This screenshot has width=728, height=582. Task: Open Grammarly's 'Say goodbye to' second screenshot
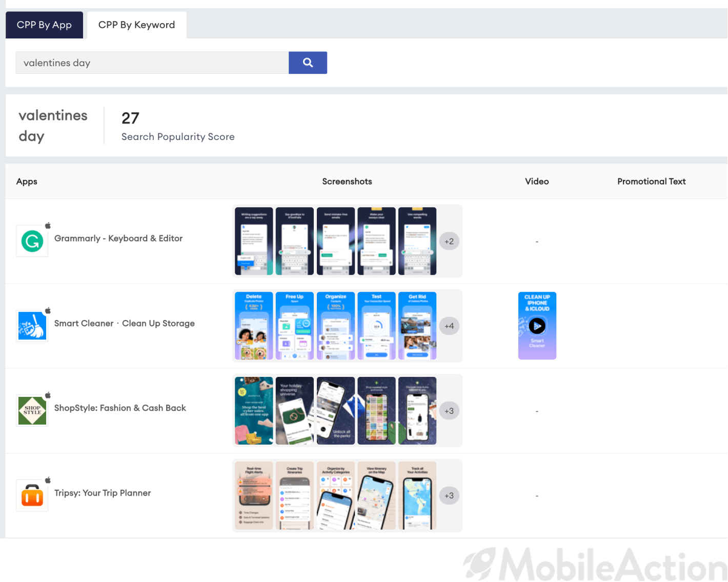coord(295,241)
